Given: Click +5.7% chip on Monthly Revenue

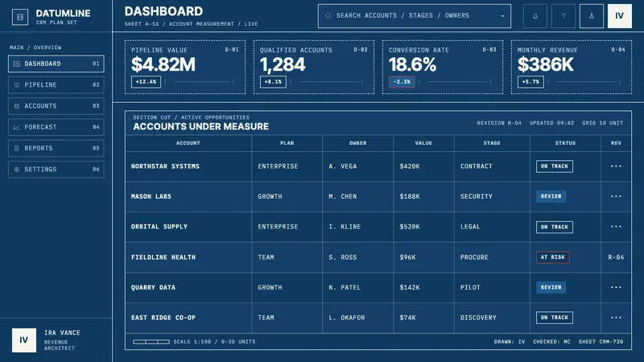Looking at the screenshot, I should pyautogui.click(x=530, y=82).
